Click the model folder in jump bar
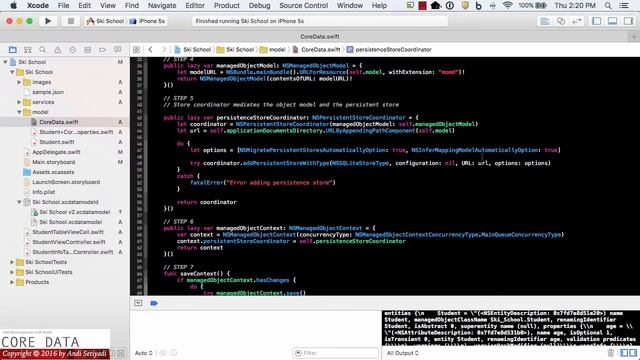The image size is (640, 360). [x=273, y=49]
